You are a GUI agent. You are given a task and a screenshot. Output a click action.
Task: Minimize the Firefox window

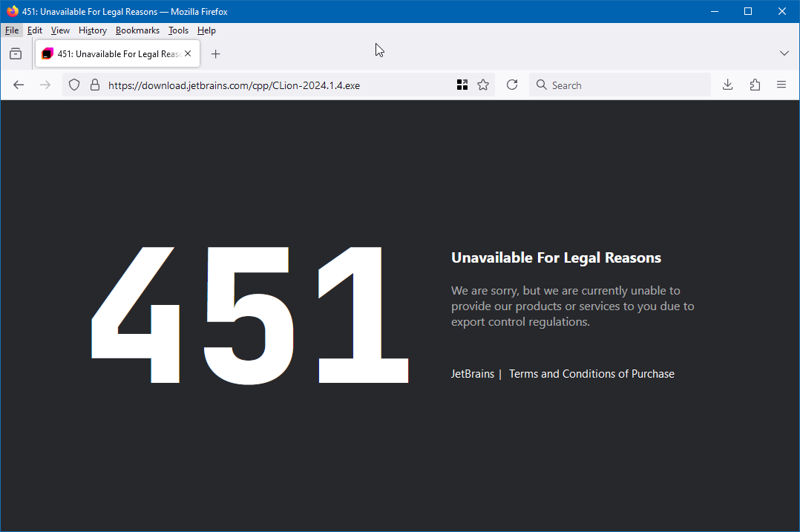pos(714,11)
